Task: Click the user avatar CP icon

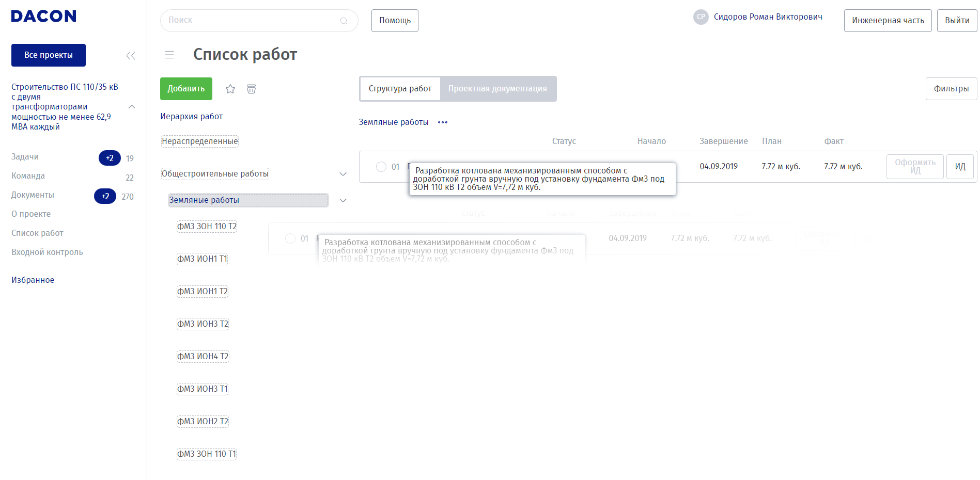Action: tap(701, 17)
